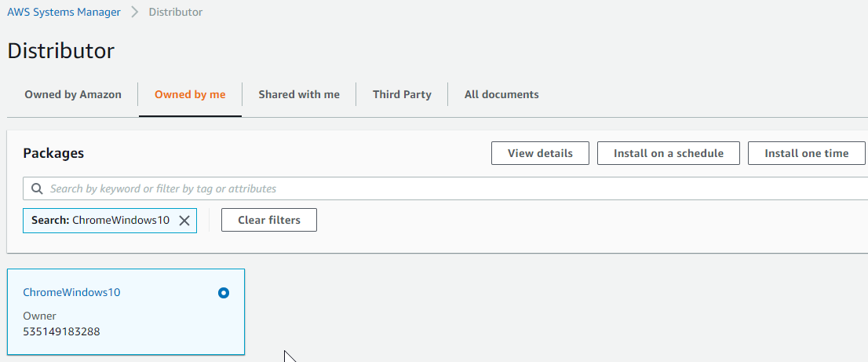Select the Owned by me tab
The width and height of the screenshot is (868, 362).
pyautogui.click(x=190, y=94)
